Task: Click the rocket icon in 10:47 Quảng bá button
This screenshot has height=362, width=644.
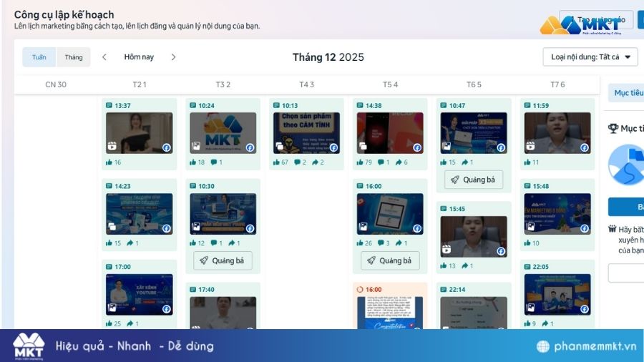Action: pyautogui.click(x=455, y=180)
